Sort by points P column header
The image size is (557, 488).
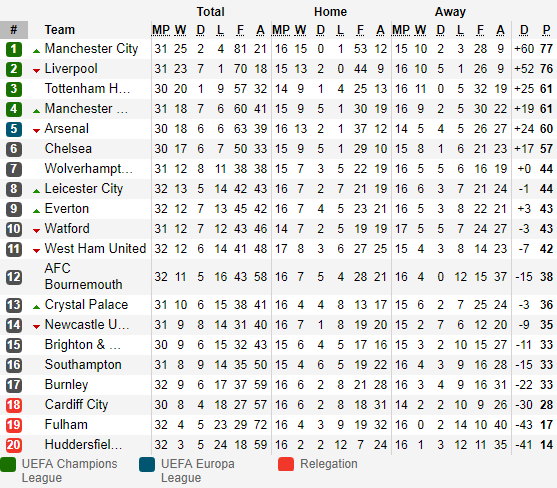[546, 30]
